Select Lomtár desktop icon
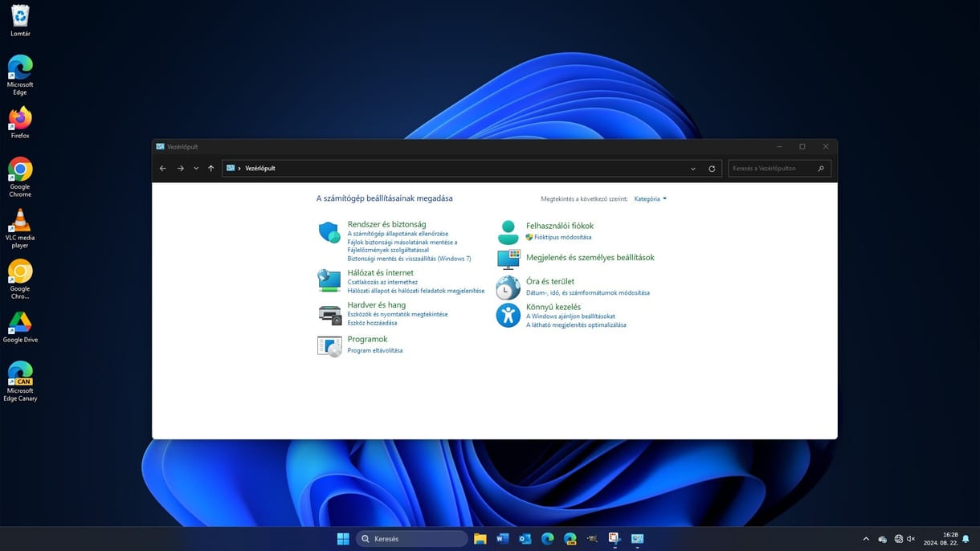The height and width of the screenshot is (551, 980). [x=20, y=21]
